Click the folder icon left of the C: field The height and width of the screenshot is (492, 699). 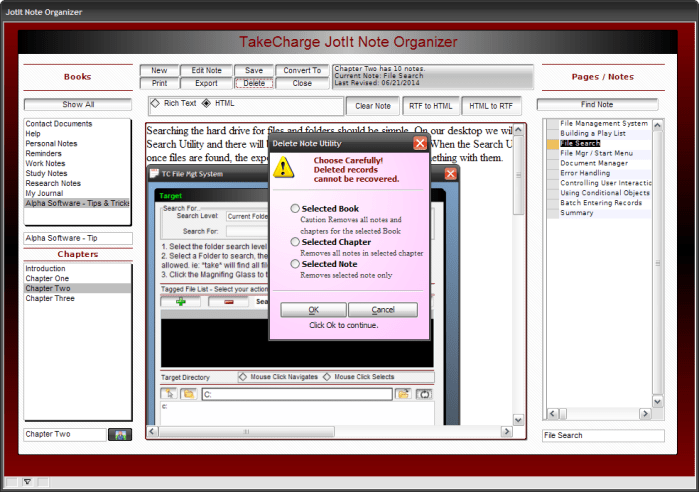coord(189,394)
